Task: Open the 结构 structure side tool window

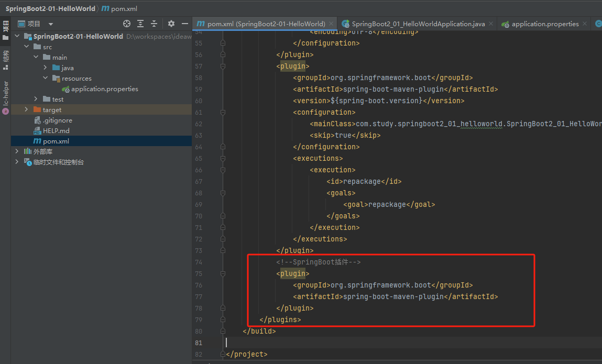Action: click(x=5, y=60)
